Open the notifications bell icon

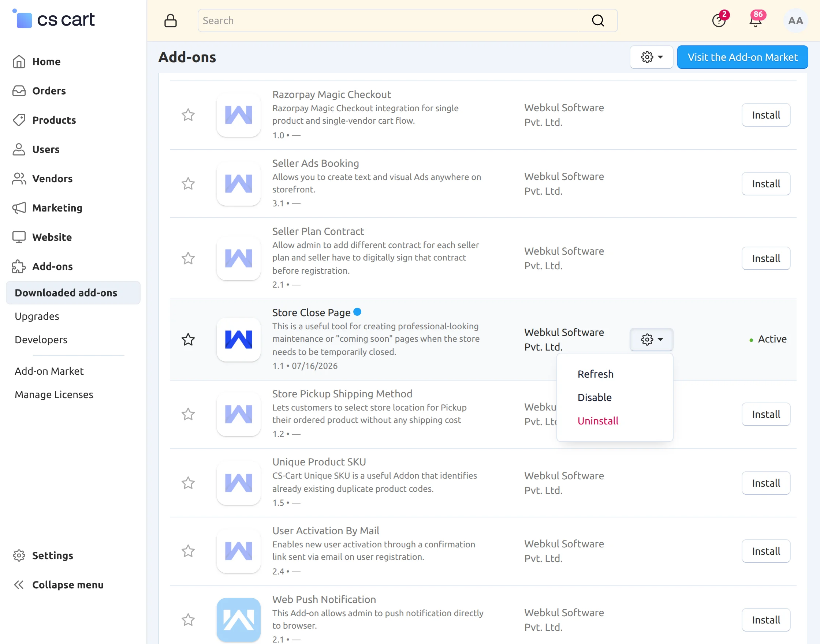pos(756,20)
